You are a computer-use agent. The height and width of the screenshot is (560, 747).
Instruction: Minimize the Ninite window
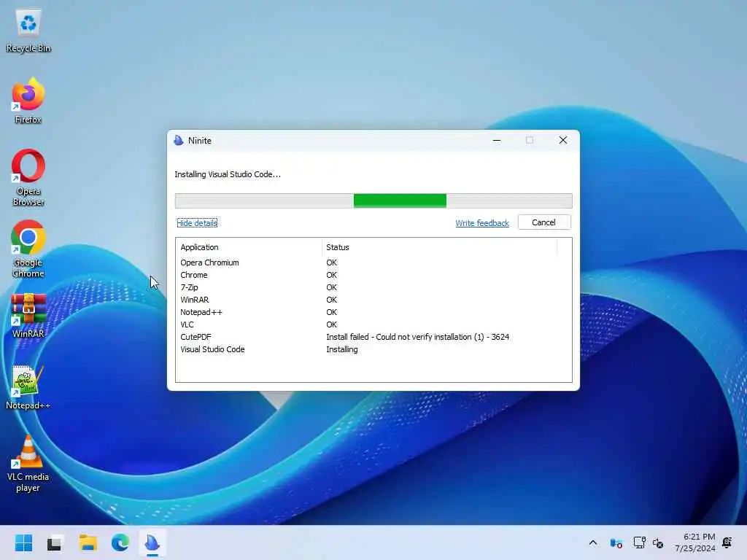click(496, 141)
